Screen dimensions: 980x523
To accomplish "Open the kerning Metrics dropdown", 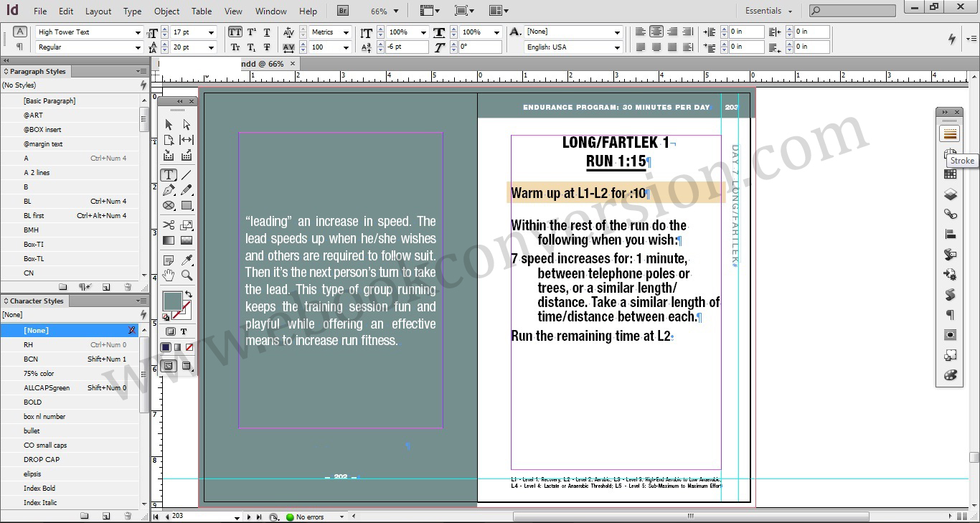I will 346,32.
